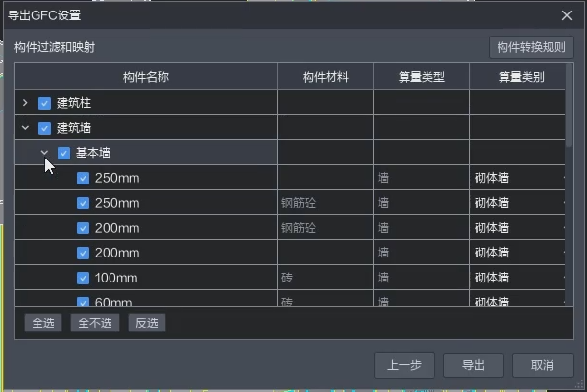Viewport: 587px width, 392px height.
Task: Click 砖 material in the 100mm row
Action: click(x=286, y=278)
